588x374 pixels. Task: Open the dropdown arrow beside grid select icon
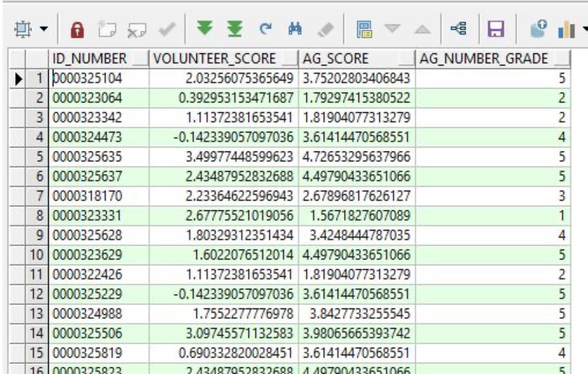click(44, 29)
